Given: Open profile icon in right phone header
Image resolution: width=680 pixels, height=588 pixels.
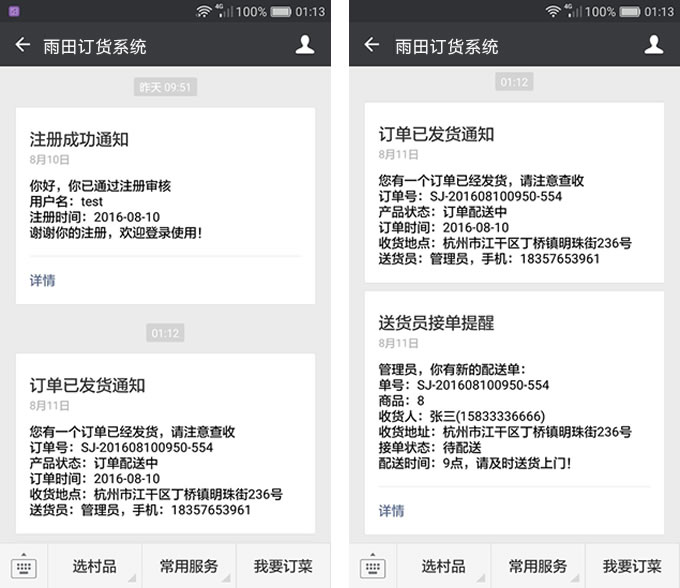Looking at the screenshot, I should tap(654, 45).
